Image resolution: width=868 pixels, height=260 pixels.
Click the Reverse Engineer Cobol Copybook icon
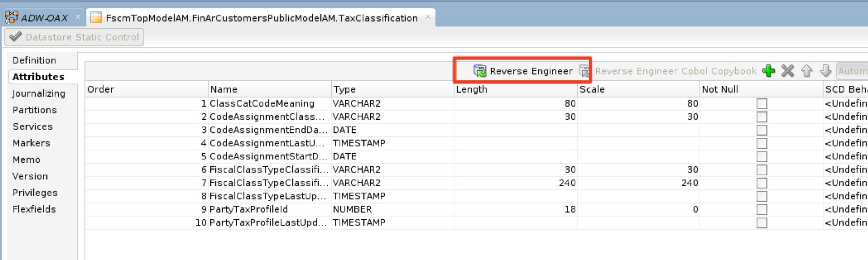584,71
